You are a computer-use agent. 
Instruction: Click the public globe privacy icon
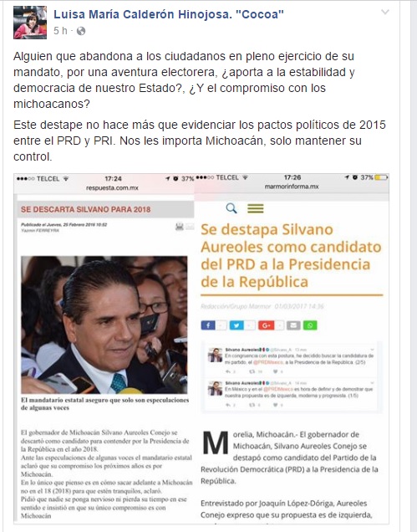(81, 31)
